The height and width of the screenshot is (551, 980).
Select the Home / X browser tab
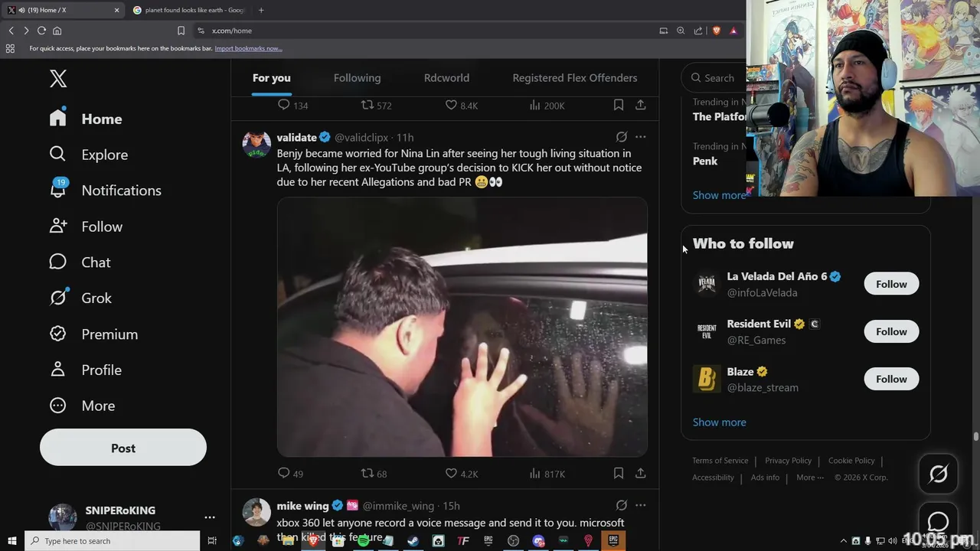(64, 10)
